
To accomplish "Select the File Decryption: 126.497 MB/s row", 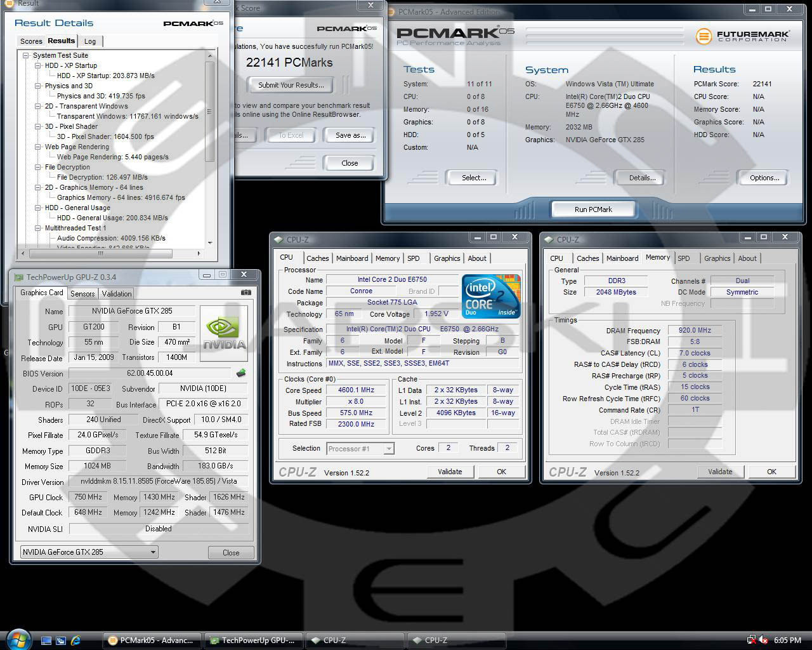I will 102,177.
